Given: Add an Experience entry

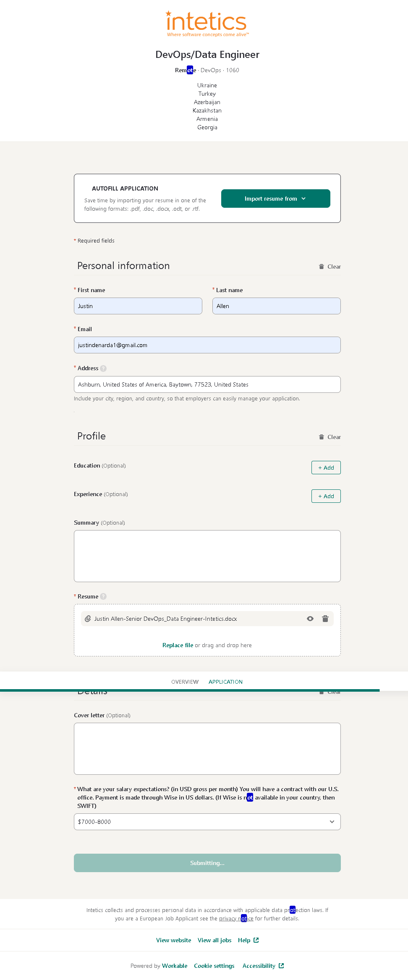Looking at the screenshot, I should click(326, 496).
